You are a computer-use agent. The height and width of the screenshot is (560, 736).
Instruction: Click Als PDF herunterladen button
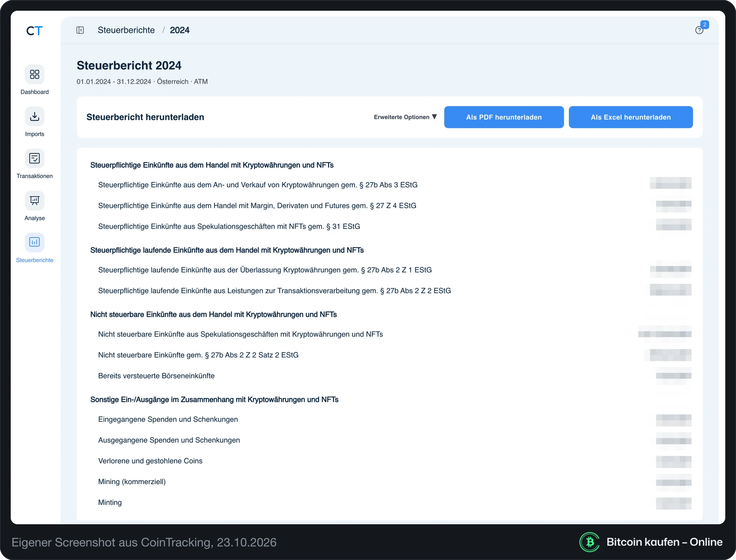[x=504, y=117]
